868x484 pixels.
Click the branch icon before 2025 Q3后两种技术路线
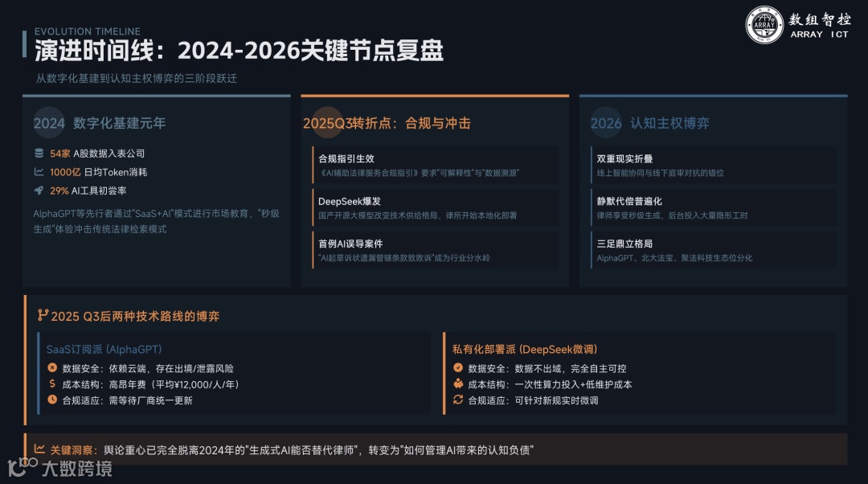[43, 315]
